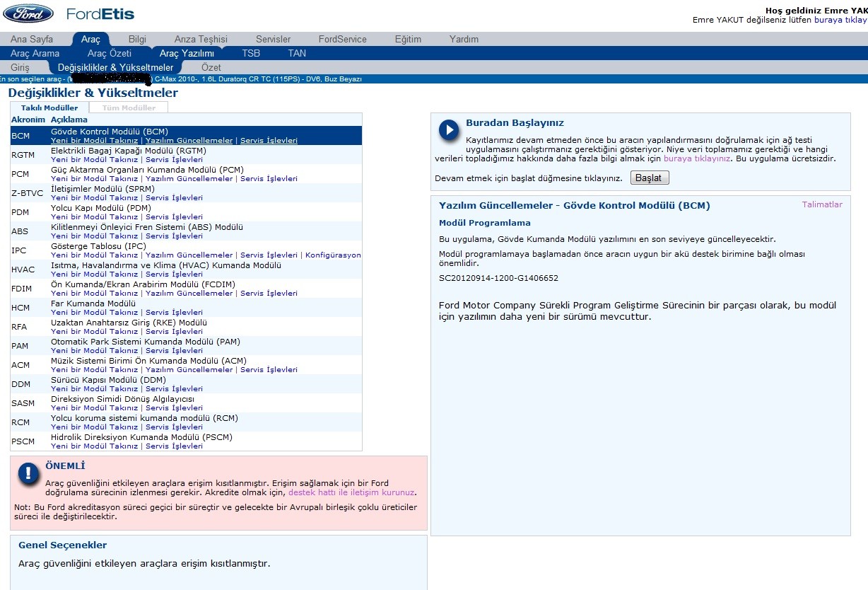The height and width of the screenshot is (590, 868).
Task: Open the TSB submenu
Action: point(251,53)
